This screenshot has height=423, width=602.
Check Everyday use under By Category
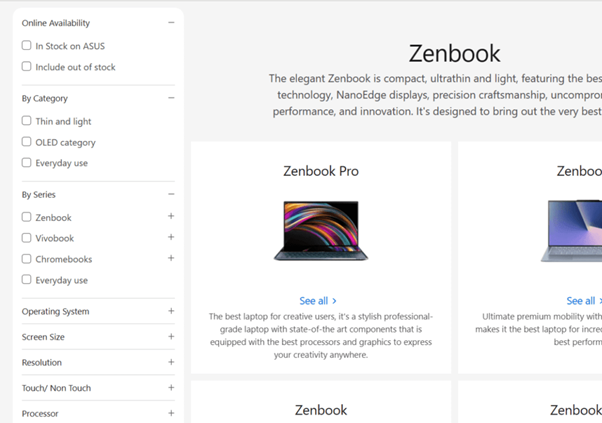tap(27, 162)
